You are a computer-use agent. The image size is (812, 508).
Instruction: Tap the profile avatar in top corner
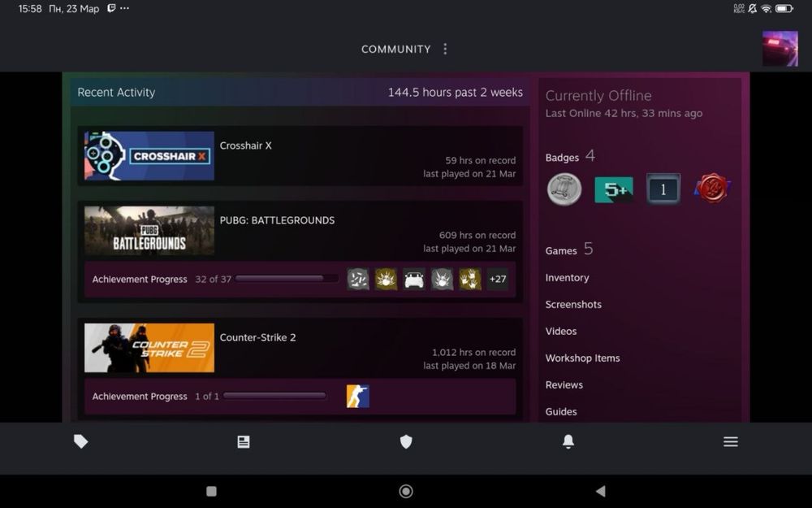[780, 48]
